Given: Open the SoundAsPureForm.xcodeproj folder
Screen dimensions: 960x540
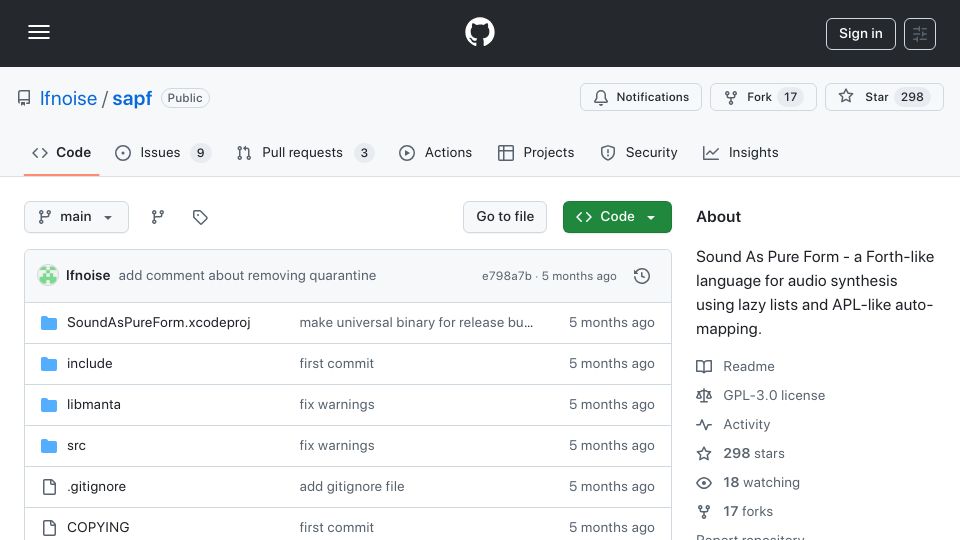Looking at the screenshot, I should pos(159,323).
